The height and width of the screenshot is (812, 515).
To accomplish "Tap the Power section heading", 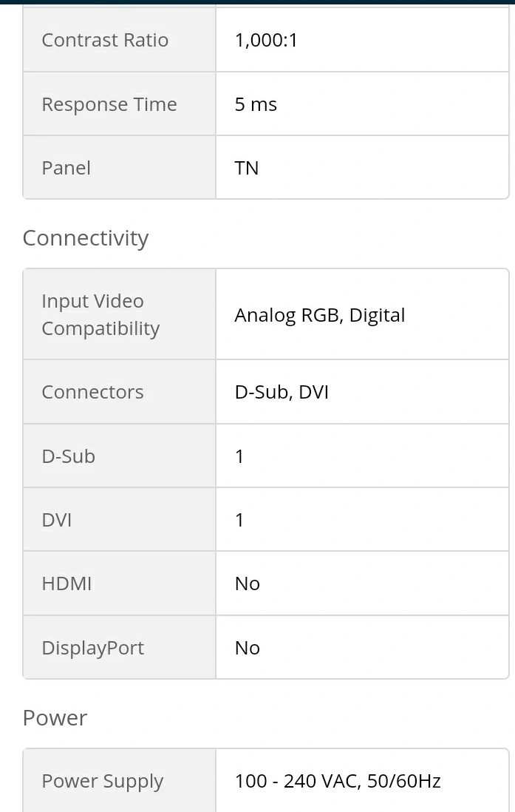I will pyautogui.click(x=55, y=718).
